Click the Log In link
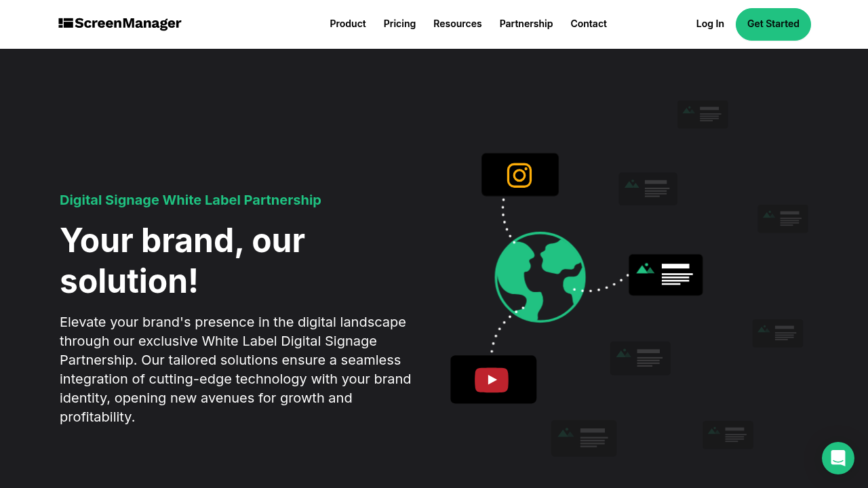This screenshot has width=868, height=488. tap(710, 24)
